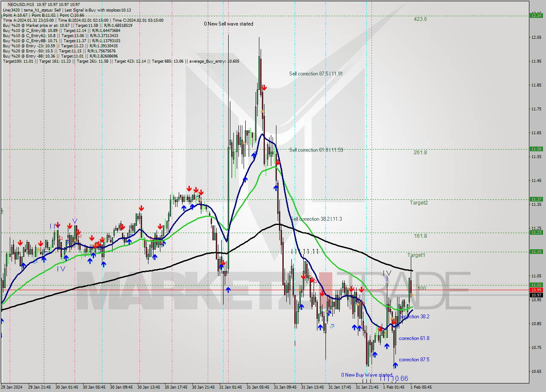Select the 'Sell correction 61.8 | 11.59' label

[x=316, y=150]
